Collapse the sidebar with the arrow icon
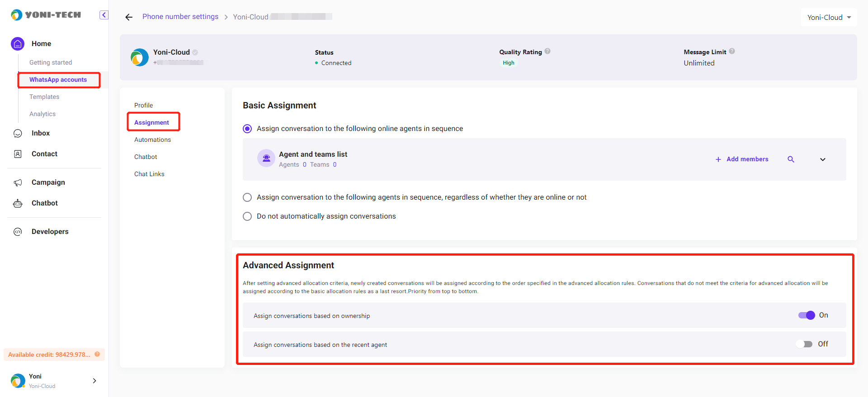The image size is (868, 397). pos(104,15)
